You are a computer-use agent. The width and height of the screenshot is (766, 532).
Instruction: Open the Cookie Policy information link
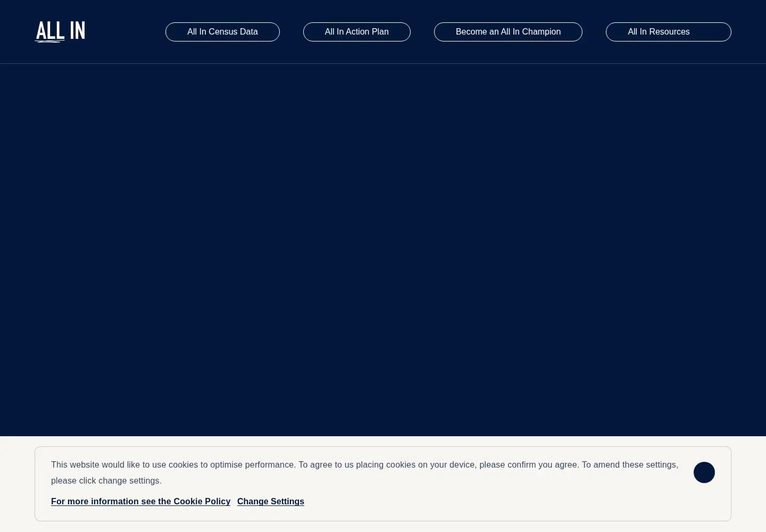coord(140,501)
